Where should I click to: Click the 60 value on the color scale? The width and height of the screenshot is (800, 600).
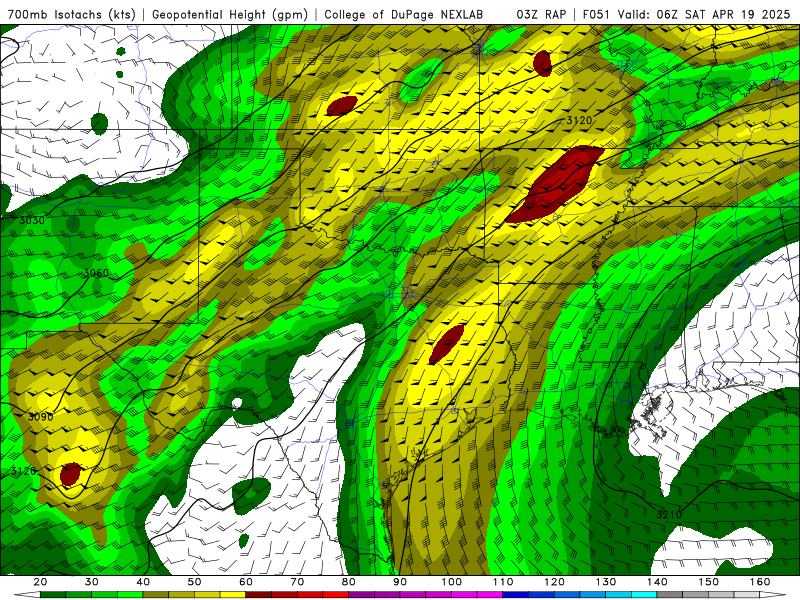(246, 582)
